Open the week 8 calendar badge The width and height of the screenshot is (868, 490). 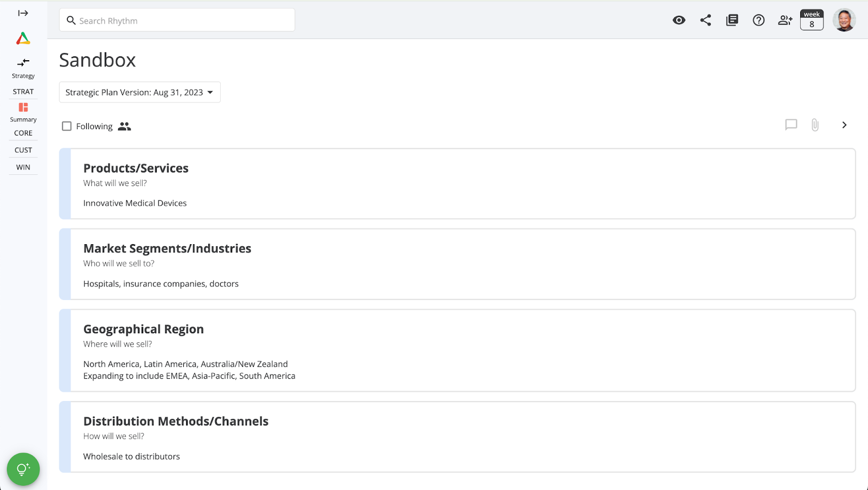812,20
